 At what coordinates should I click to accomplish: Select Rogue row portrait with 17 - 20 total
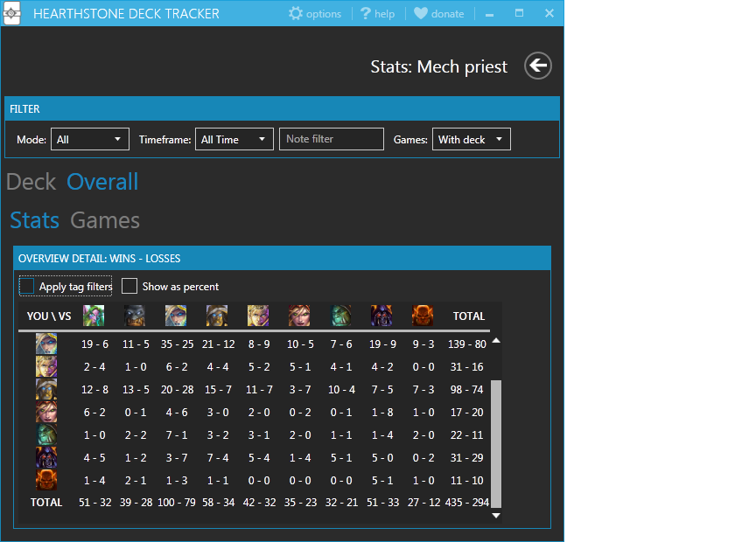click(x=46, y=412)
